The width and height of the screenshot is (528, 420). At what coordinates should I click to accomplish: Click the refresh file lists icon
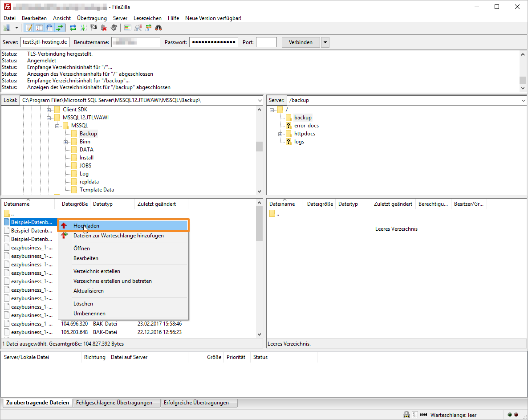(x=73, y=28)
